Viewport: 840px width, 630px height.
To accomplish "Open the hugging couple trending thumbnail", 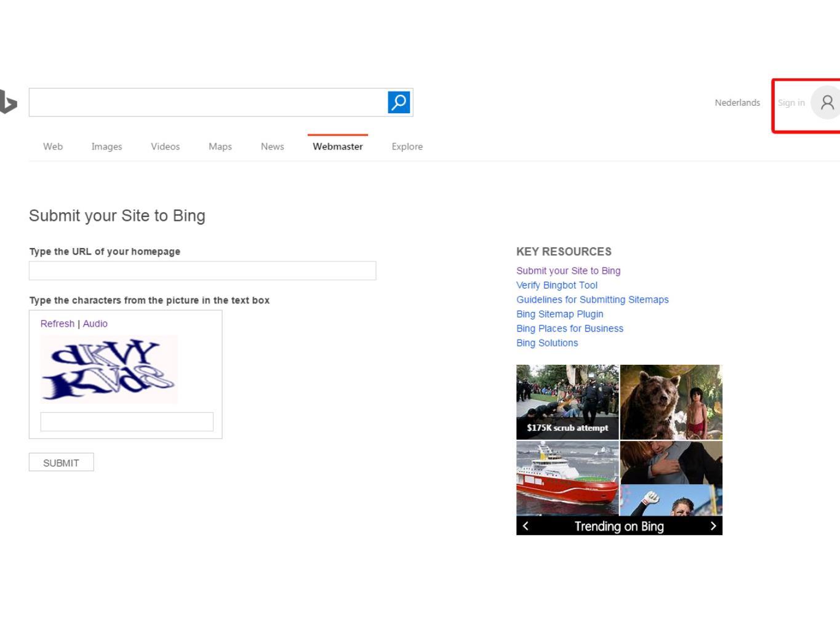I will point(671,462).
